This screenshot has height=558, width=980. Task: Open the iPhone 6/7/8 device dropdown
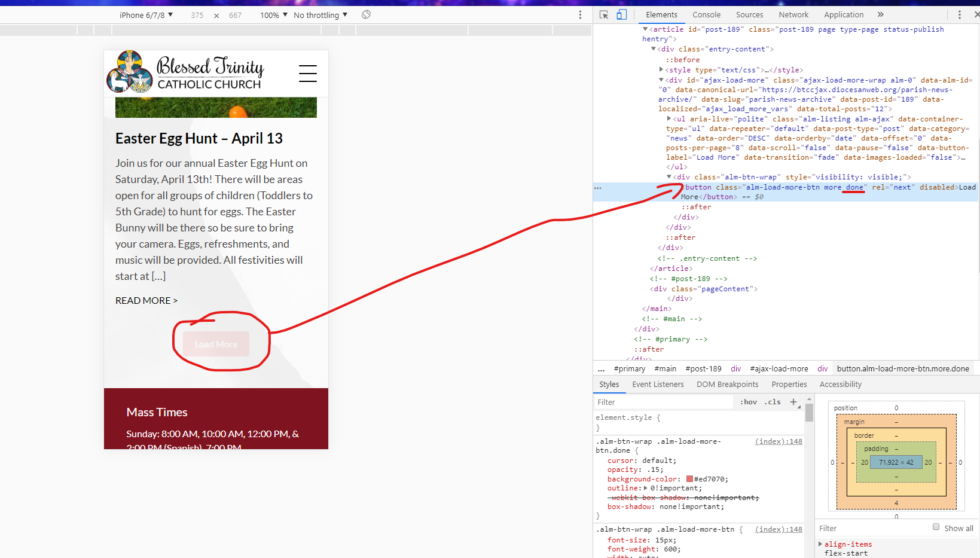[x=146, y=15]
